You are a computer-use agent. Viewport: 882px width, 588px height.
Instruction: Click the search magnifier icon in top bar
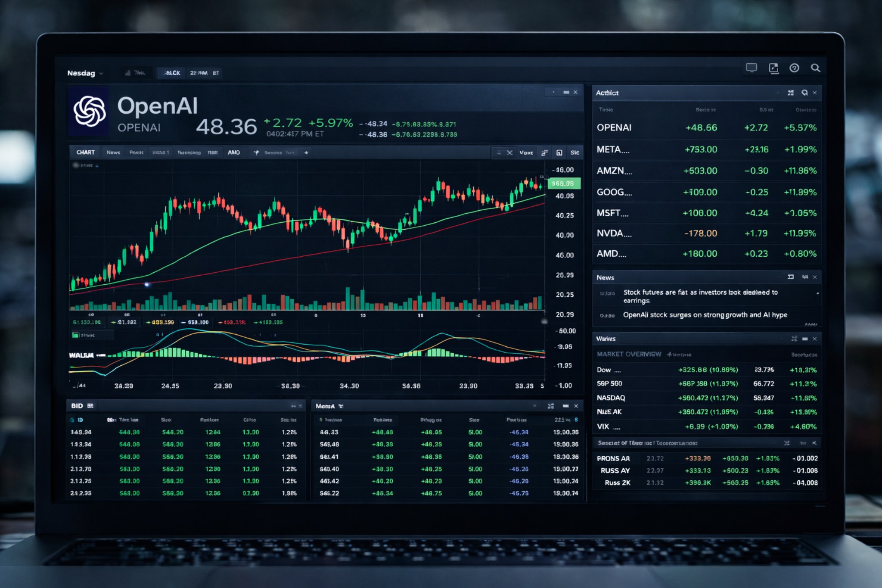pyautogui.click(x=815, y=68)
